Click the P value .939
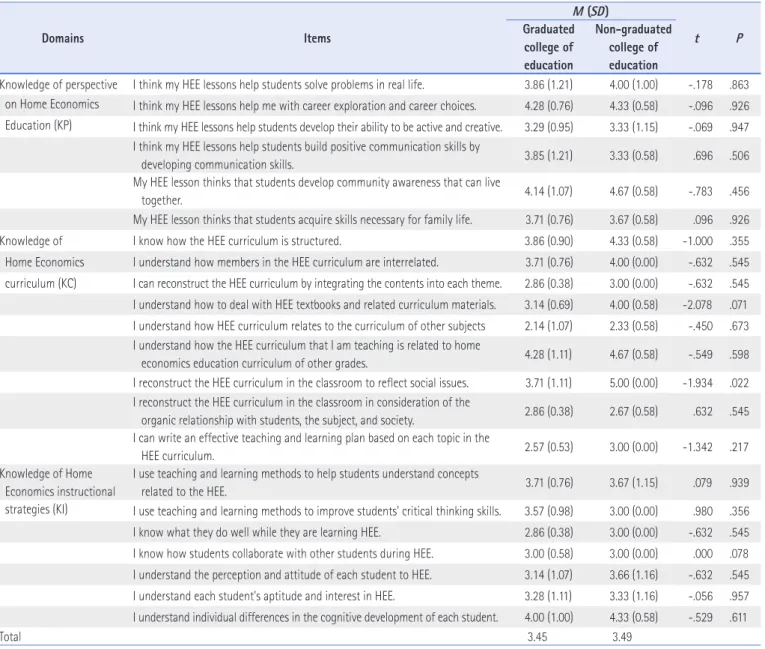The width and height of the screenshot is (765, 649). pyautogui.click(x=739, y=483)
